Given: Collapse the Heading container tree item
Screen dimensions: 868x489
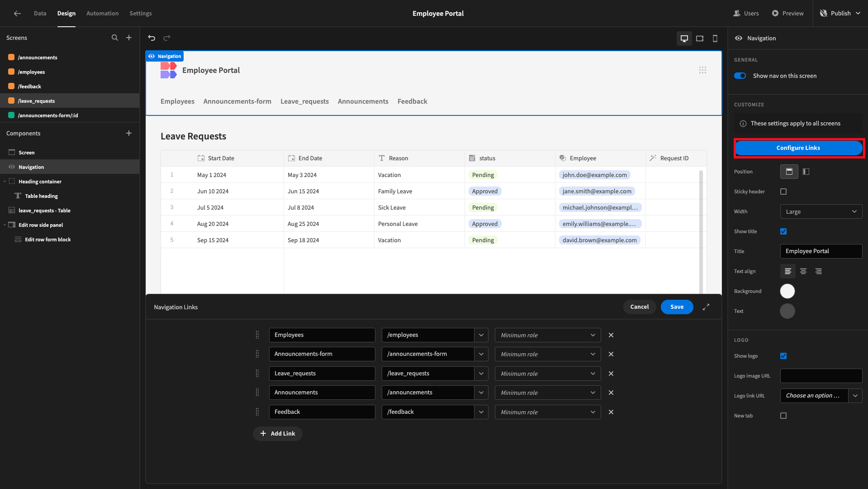Looking at the screenshot, I should tap(5, 182).
